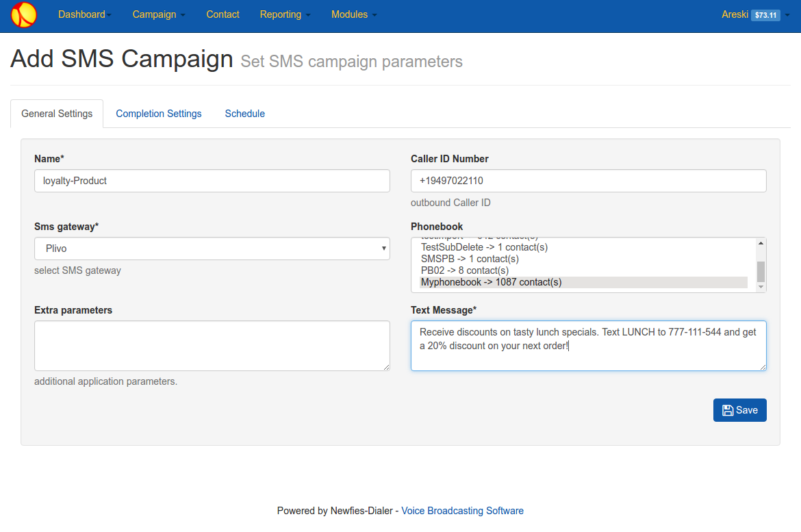The height and width of the screenshot is (532, 801).
Task: Click the $73.11 balance badge
Action: tap(765, 15)
